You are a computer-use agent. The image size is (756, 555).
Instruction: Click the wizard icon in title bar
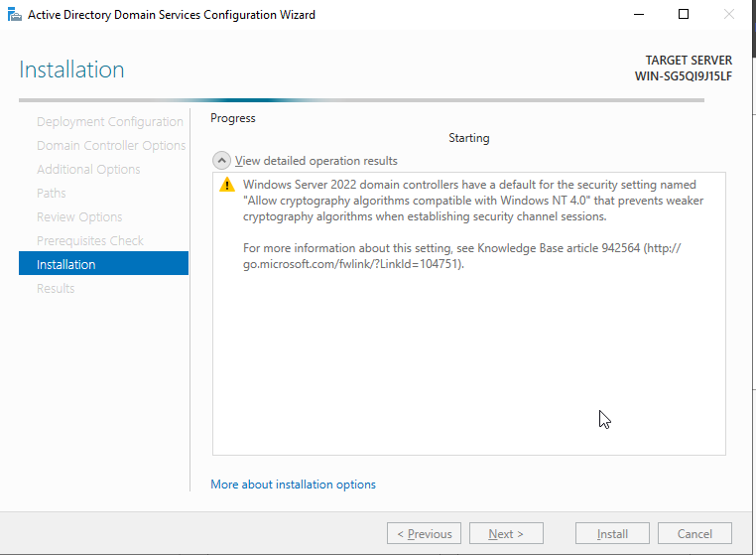pos(15,15)
